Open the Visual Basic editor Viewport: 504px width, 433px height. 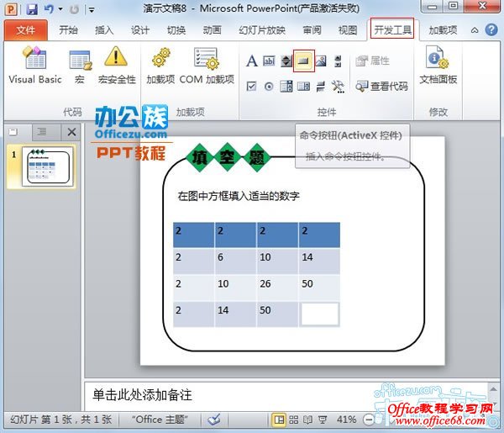coord(34,66)
